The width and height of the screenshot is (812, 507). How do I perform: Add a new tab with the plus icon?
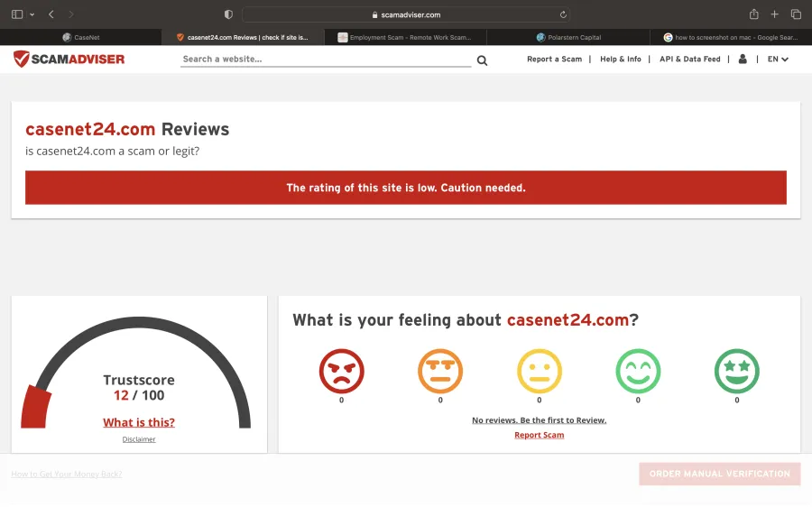[774, 14]
